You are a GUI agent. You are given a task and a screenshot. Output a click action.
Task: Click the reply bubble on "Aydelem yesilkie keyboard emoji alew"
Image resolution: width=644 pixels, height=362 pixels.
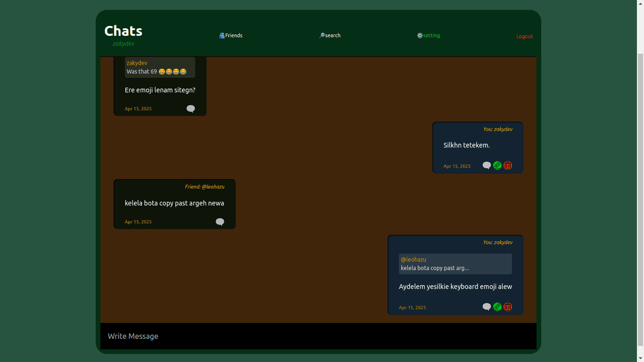point(487,307)
